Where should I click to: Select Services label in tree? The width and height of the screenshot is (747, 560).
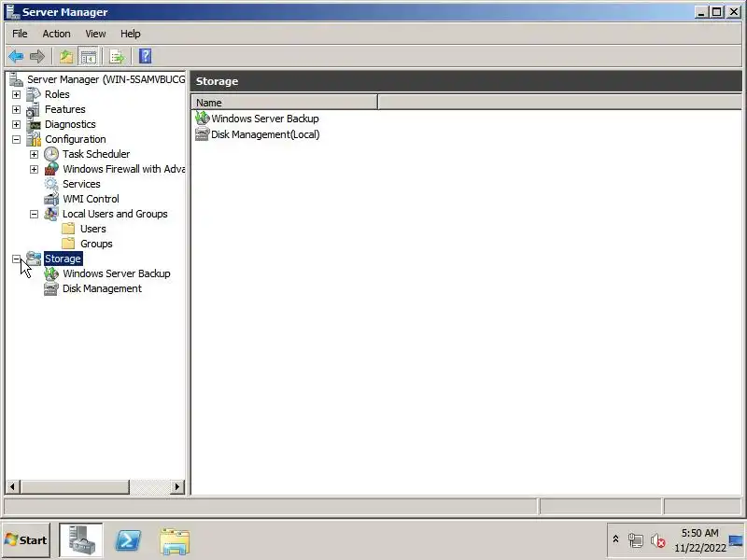click(x=81, y=184)
